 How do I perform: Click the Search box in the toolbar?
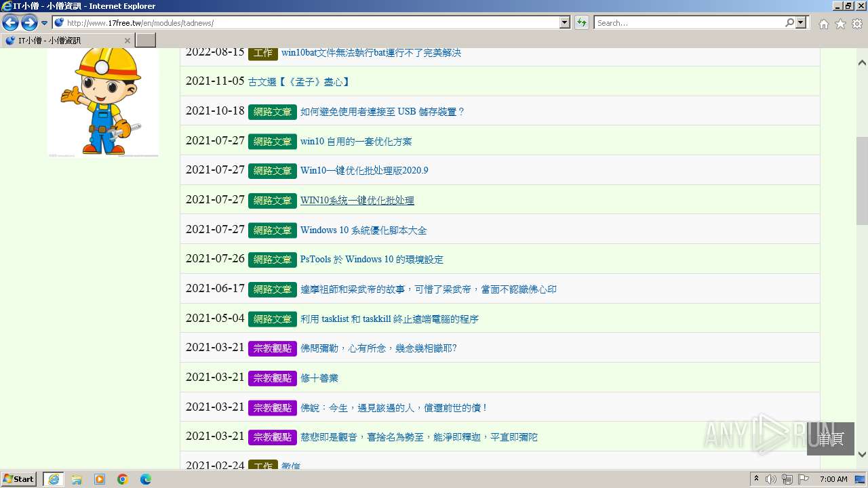click(x=689, y=23)
